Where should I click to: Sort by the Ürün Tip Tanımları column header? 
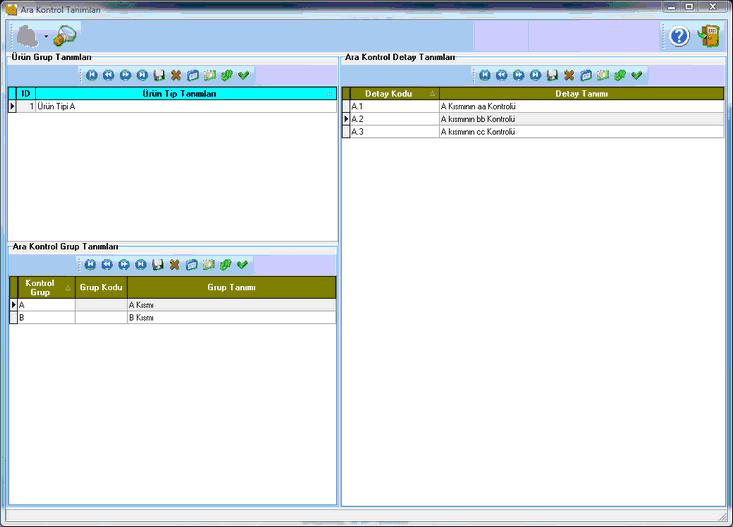click(186, 94)
